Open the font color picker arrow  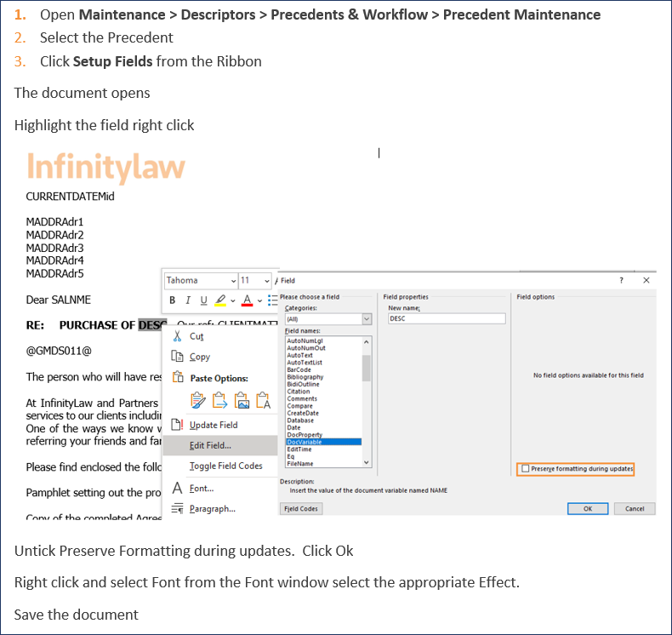(259, 300)
